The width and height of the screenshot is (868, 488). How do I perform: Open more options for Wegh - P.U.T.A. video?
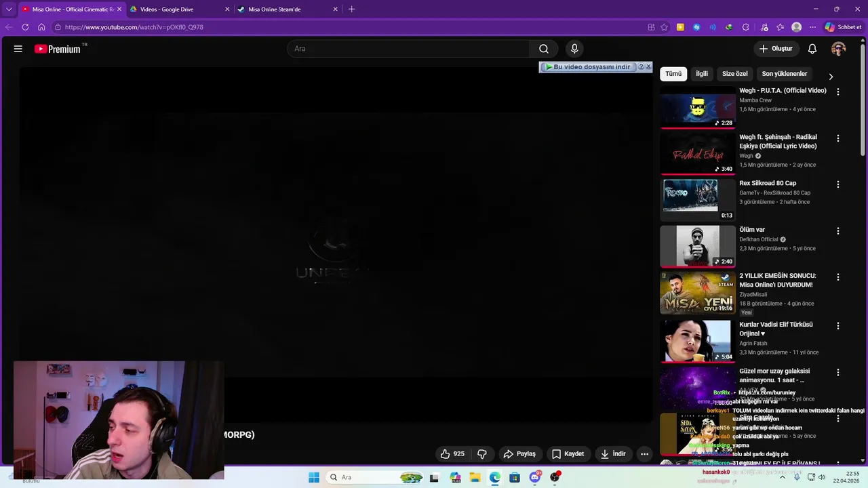pyautogui.click(x=838, y=91)
